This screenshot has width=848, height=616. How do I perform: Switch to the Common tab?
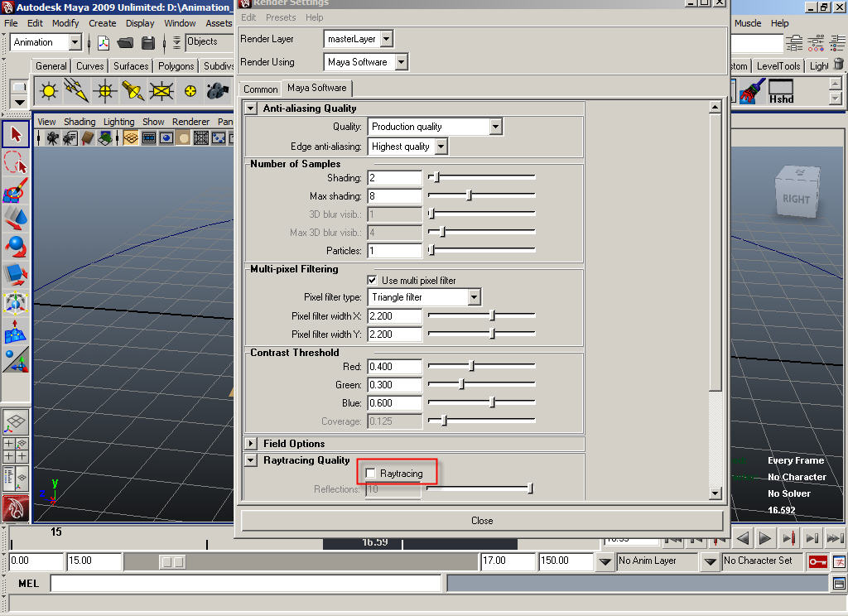260,89
